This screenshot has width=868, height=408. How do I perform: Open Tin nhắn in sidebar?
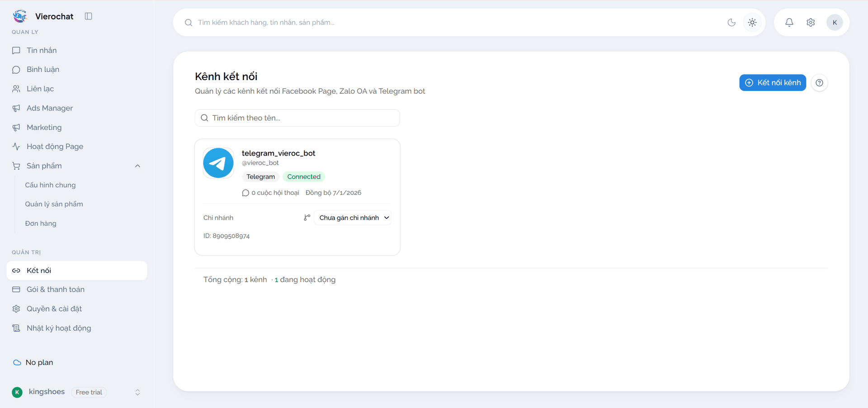click(77, 50)
